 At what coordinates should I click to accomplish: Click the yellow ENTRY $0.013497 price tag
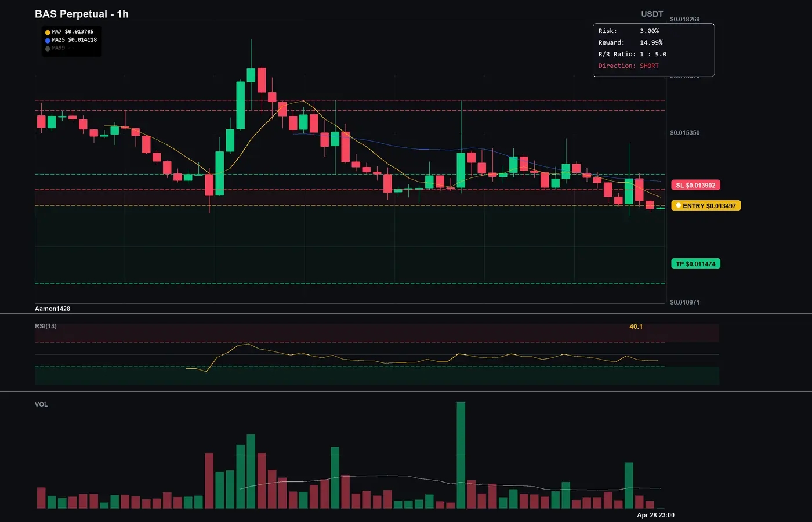coord(706,205)
